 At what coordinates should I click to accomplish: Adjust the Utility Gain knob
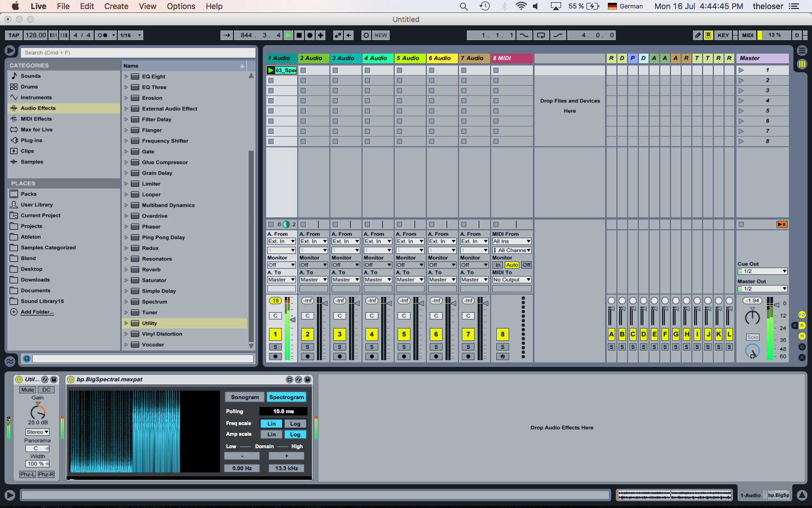click(x=37, y=412)
